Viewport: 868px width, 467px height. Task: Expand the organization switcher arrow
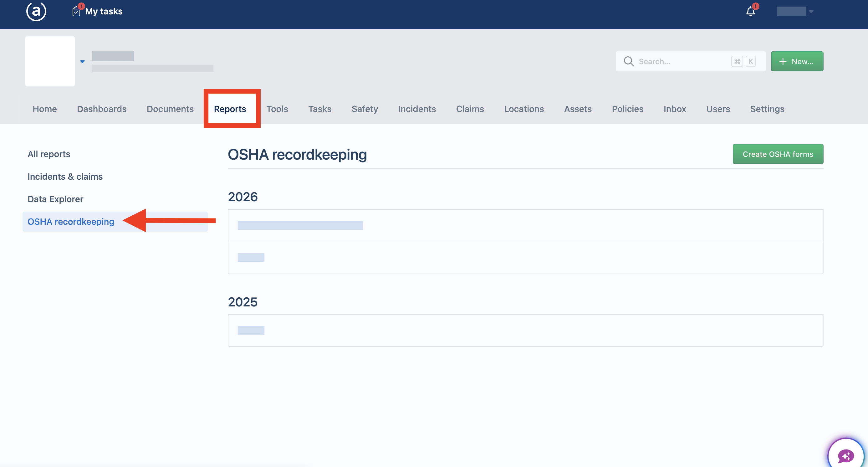click(82, 62)
